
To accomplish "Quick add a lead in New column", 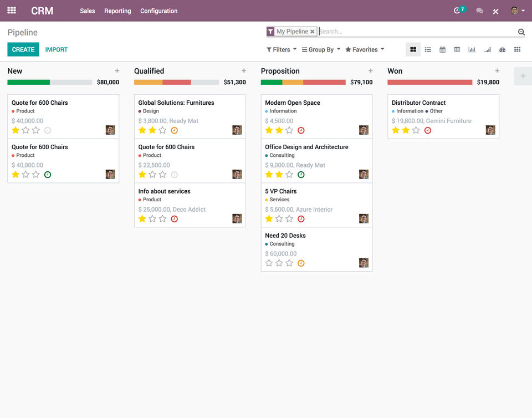I will pyautogui.click(x=117, y=70).
